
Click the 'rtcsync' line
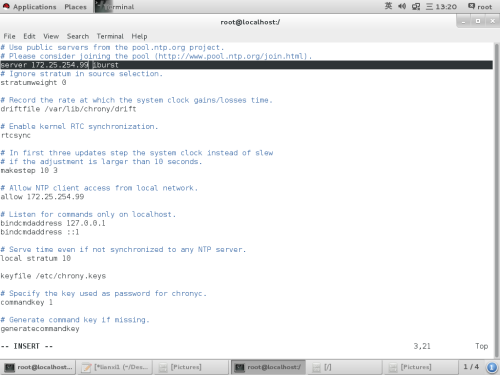pos(15,135)
